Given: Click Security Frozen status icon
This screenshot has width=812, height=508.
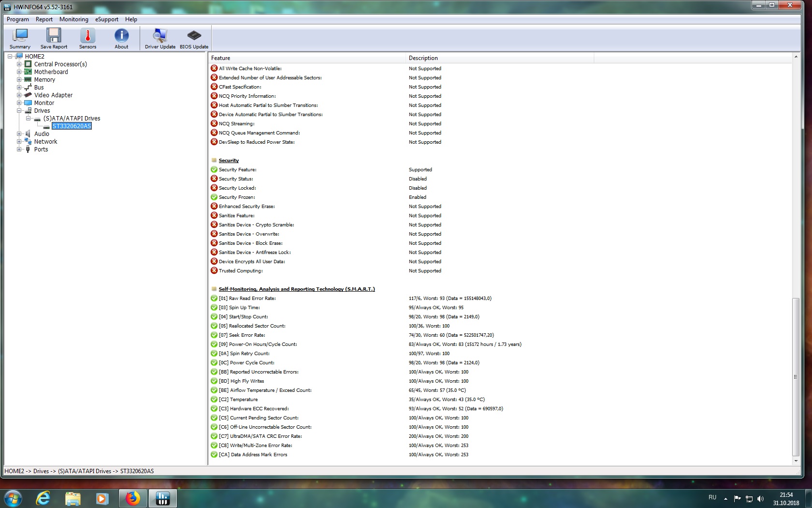Looking at the screenshot, I should 214,197.
